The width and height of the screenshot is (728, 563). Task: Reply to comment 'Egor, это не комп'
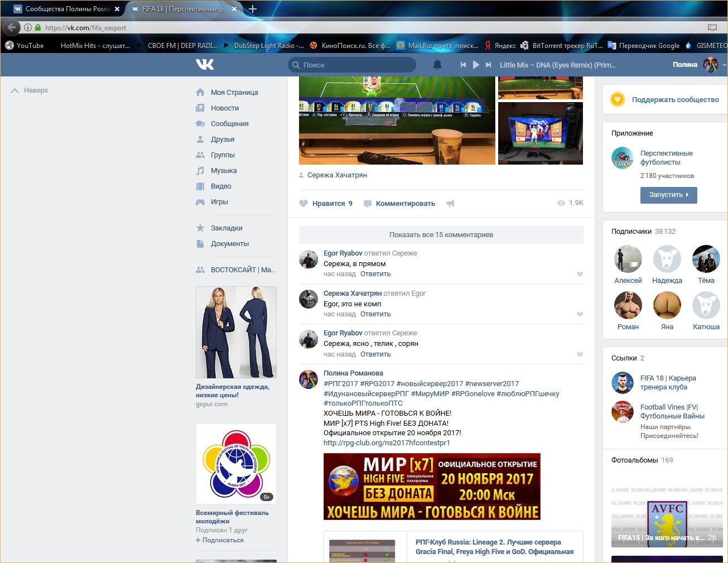[x=375, y=314]
